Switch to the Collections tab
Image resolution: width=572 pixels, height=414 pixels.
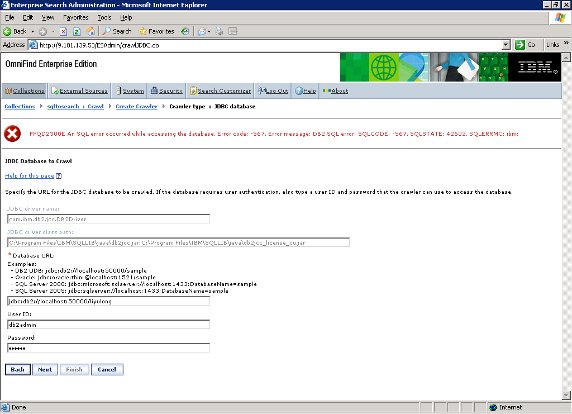pos(25,91)
